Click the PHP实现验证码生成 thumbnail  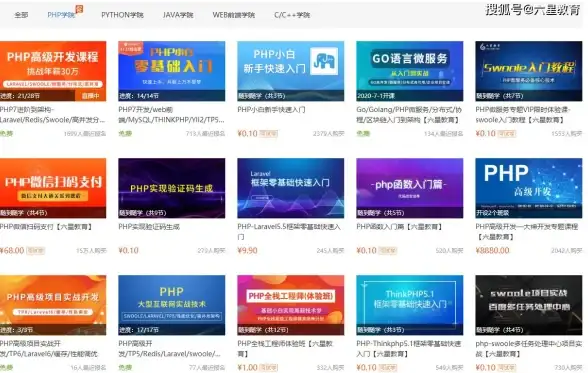[172, 188]
